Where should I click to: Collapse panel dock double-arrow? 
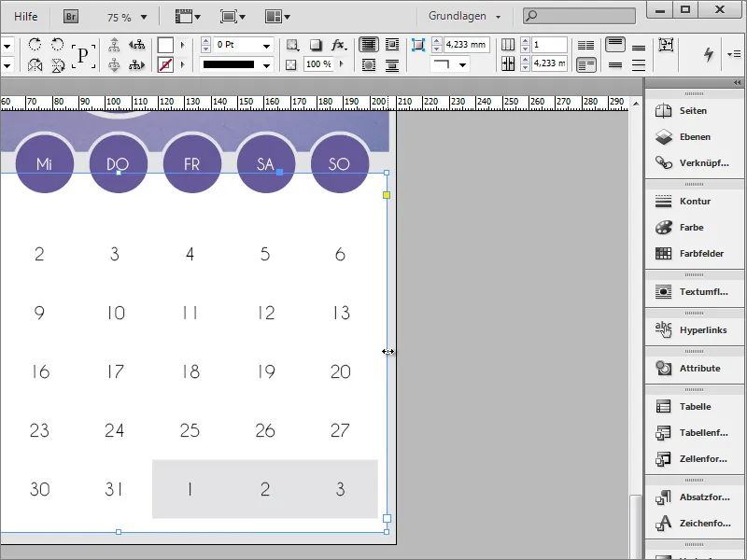pyautogui.click(x=737, y=83)
